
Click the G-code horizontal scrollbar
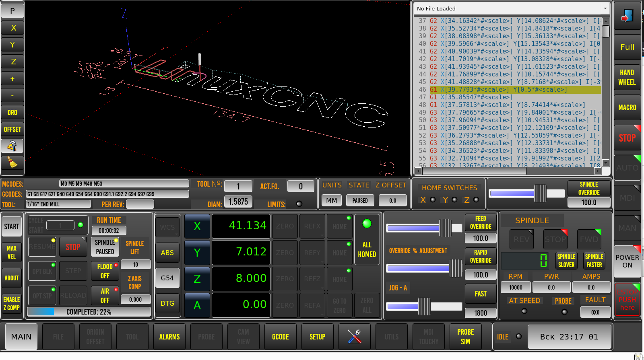point(508,171)
